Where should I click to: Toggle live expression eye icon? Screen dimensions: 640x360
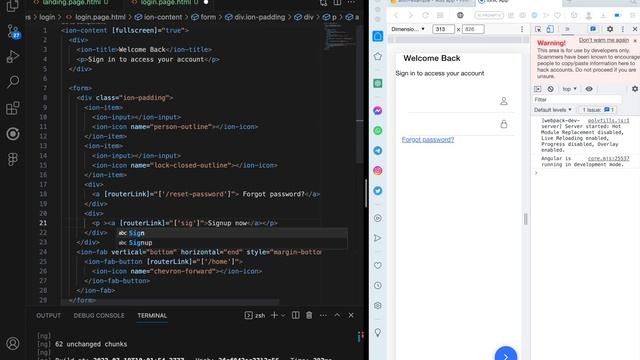pyautogui.click(x=589, y=89)
